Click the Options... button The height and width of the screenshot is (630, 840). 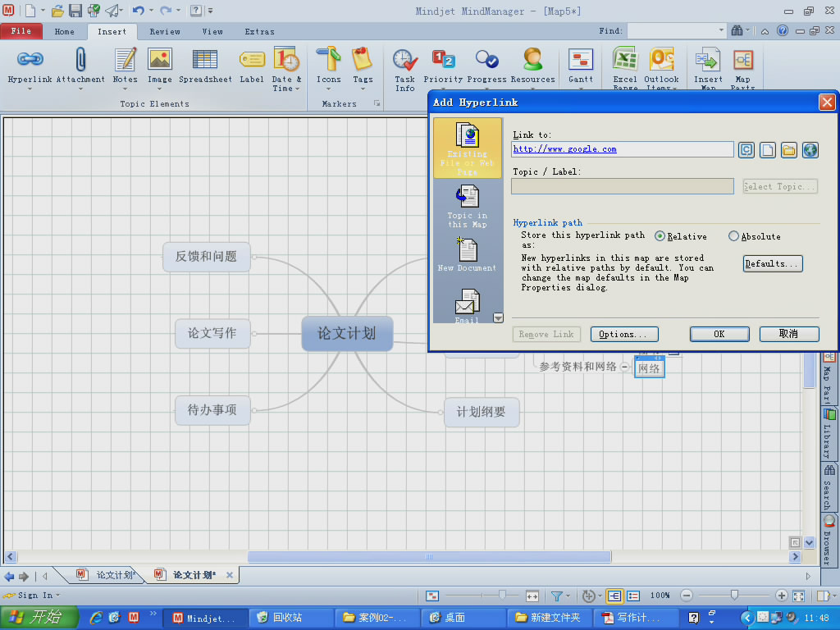[x=624, y=334]
